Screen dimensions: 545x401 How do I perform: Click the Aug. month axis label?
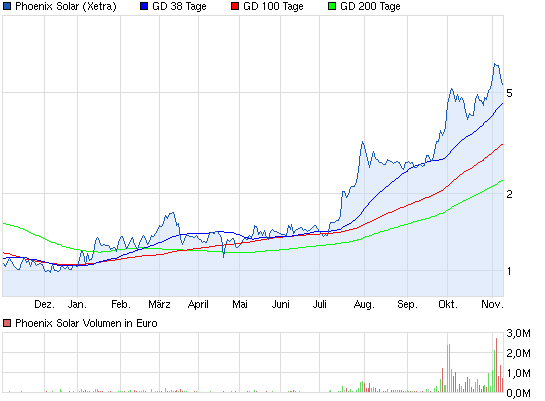[364, 304]
